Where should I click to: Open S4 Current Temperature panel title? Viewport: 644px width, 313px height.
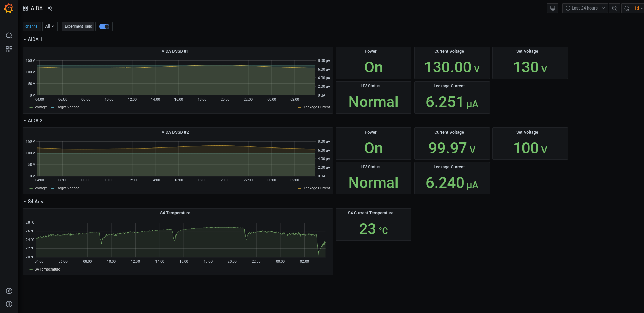point(371,213)
